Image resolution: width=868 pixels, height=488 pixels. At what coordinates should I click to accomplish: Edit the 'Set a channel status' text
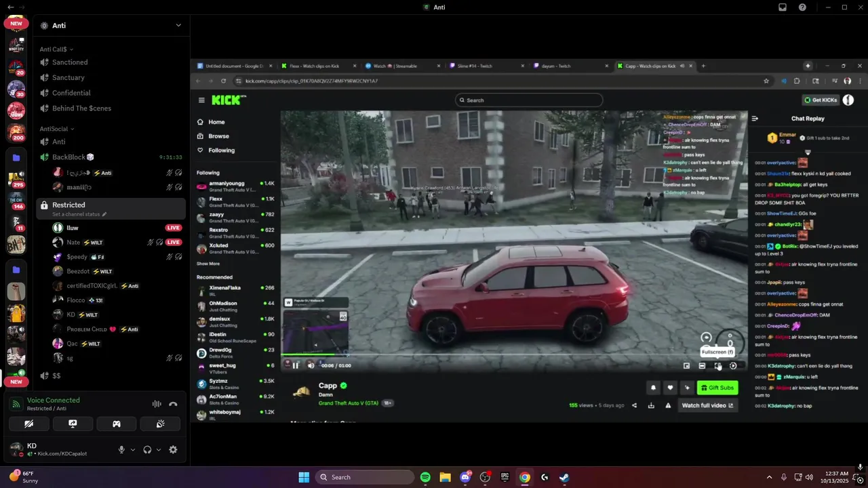coord(79,214)
